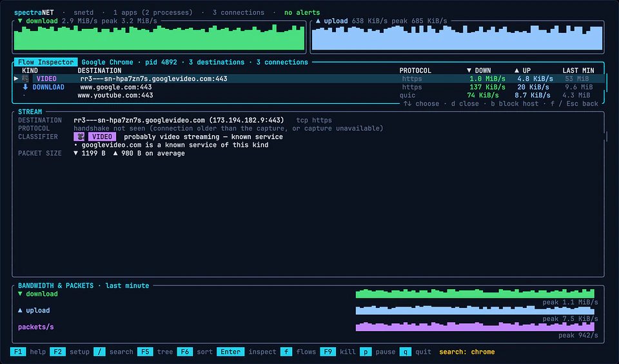Sort flows by the UP column header
Screen dimensions: 619x364
(523, 71)
